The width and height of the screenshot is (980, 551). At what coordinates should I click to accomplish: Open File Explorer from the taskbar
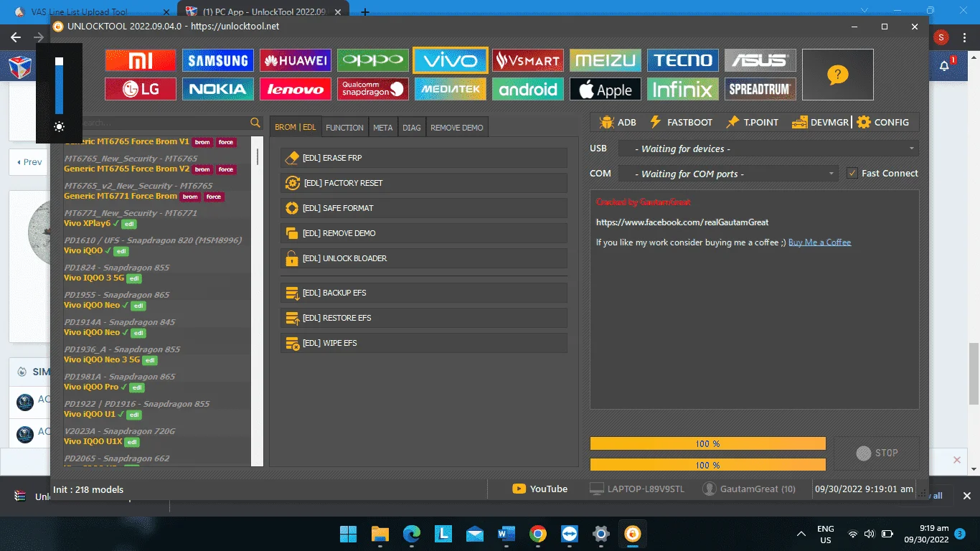[x=380, y=534]
